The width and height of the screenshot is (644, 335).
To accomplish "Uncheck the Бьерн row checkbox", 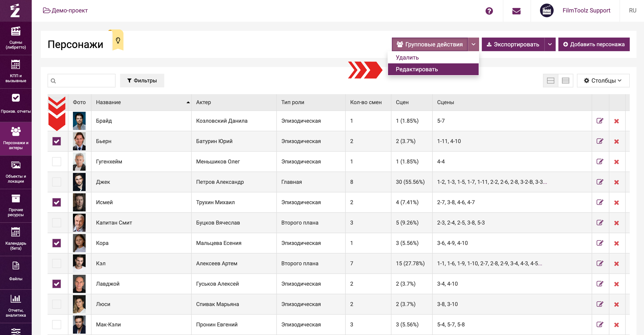I will tap(56, 141).
